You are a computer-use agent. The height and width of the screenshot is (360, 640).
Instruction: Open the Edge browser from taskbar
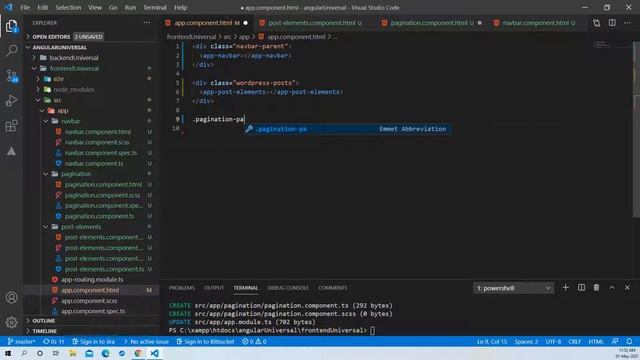click(105, 353)
